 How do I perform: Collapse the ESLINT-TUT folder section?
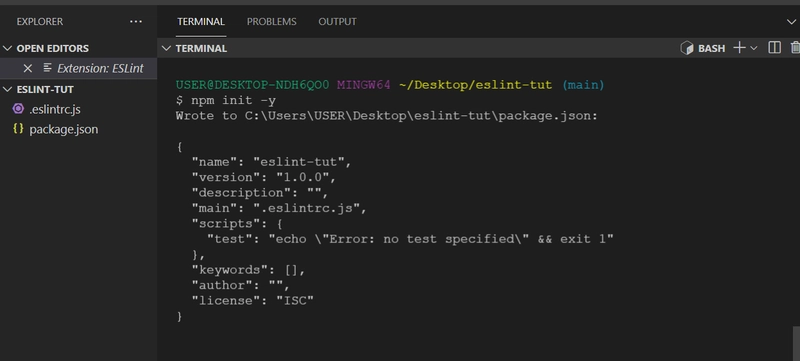point(7,90)
